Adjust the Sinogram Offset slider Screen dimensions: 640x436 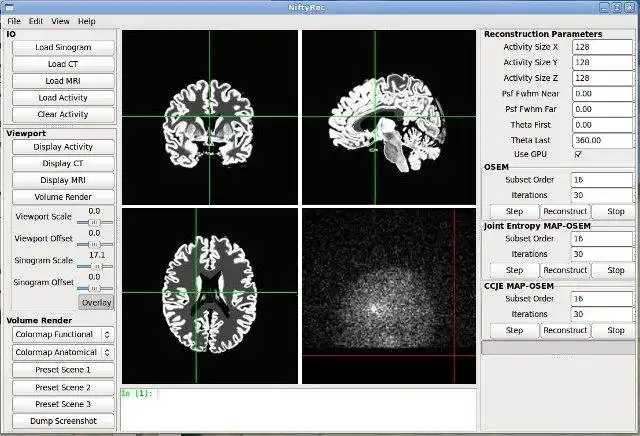click(x=95, y=288)
